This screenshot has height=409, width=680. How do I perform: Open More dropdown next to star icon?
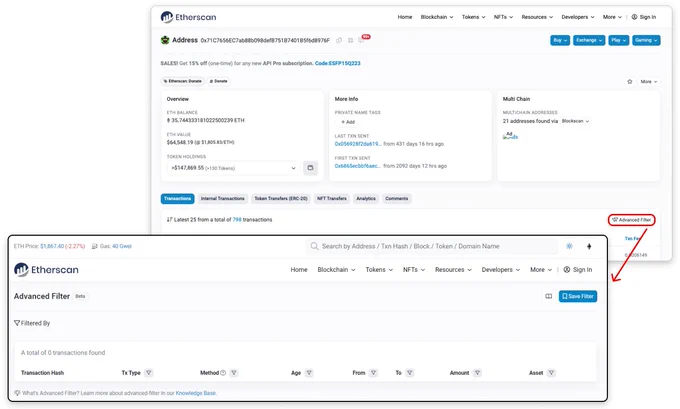pyautogui.click(x=648, y=82)
